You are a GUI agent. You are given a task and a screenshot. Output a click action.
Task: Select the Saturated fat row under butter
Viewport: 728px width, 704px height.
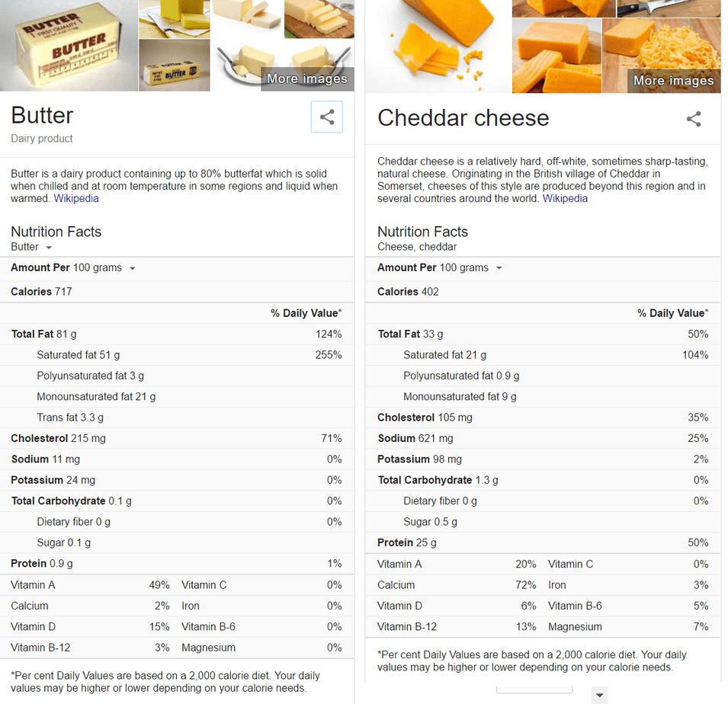point(177,354)
